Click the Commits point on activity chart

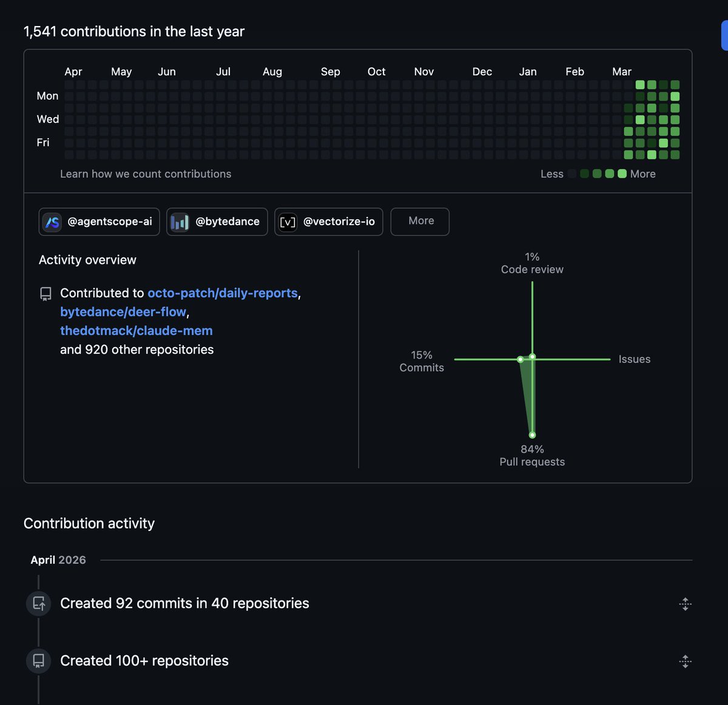[x=520, y=360]
